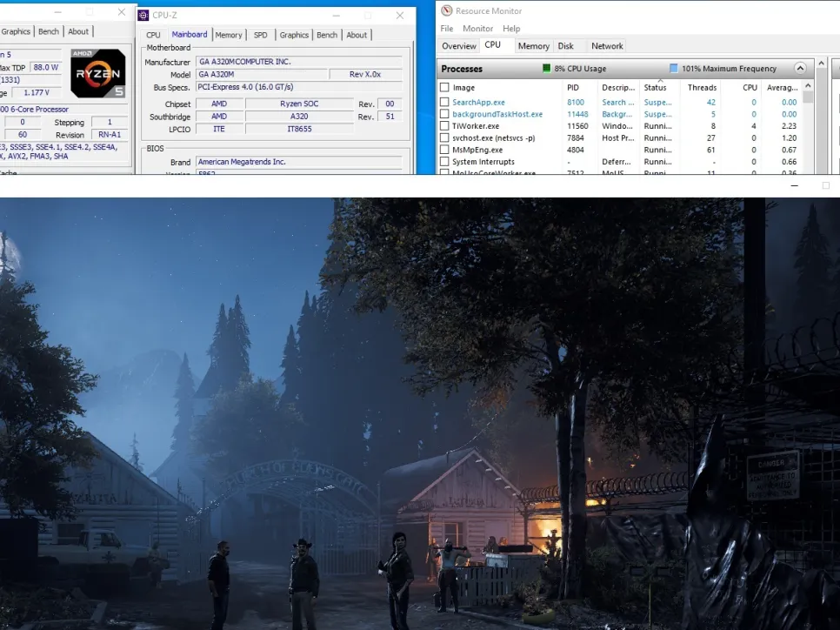The width and height of the screenshot is (840, 630).
Task: Click the Resource Monitor title bar icon
Action: click(x=446, y=10)
